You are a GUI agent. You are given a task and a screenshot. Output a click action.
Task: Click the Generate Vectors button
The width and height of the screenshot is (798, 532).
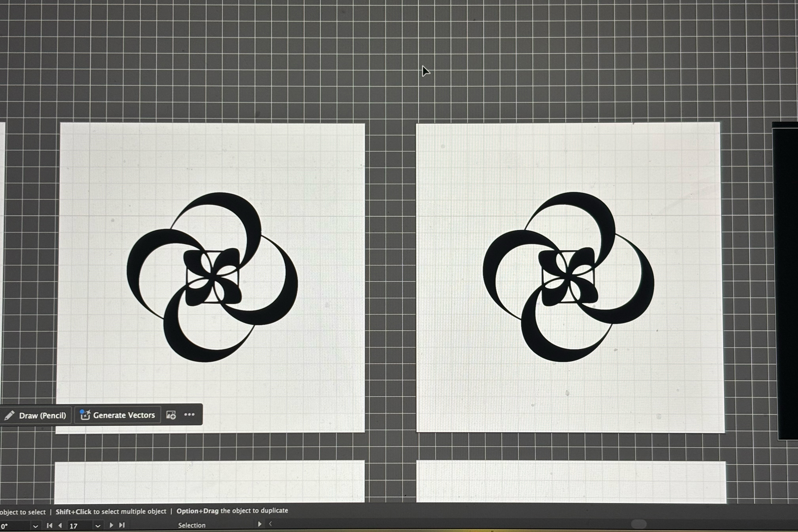(x=117, y=415)
